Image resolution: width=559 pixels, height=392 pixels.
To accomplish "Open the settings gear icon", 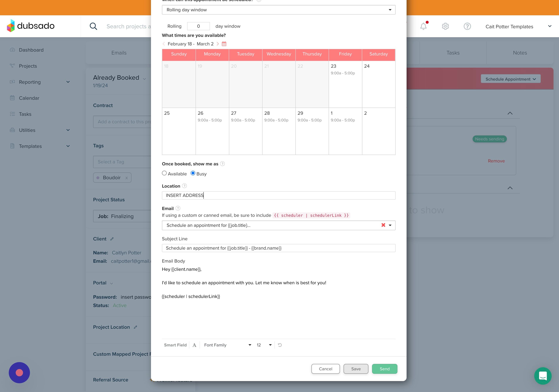I will click(x=445, y=26).
